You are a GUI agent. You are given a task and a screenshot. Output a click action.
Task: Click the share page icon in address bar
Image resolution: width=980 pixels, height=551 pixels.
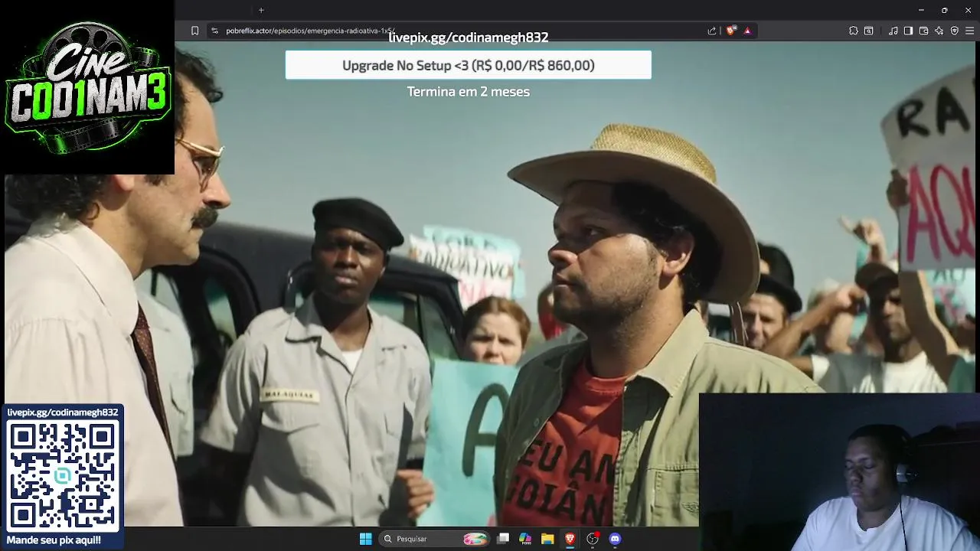click(x=712, y=31)
